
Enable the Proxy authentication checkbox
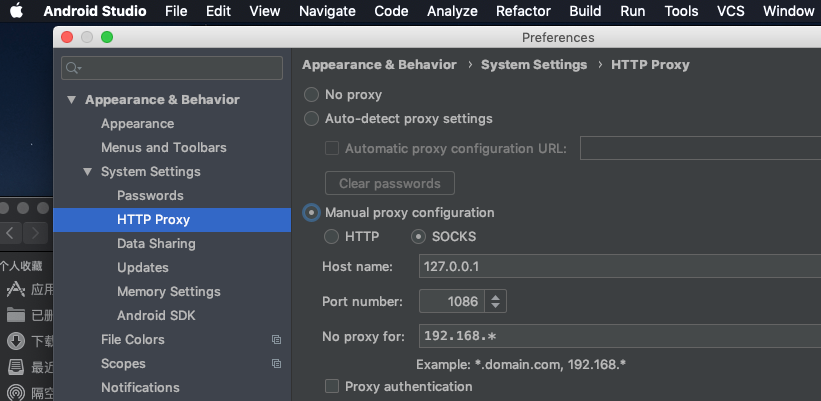332,386
